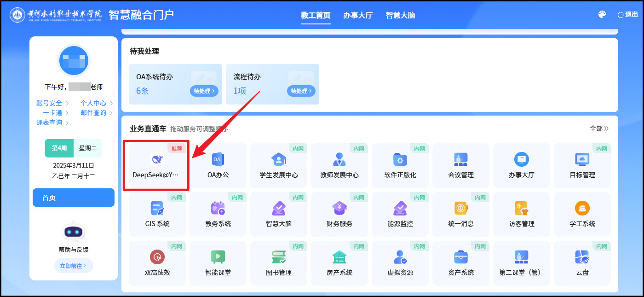Viewport: 644px width, 297px height.
Task: Open the 会议管理 meeting icon
Action: (x=460, y=160)
